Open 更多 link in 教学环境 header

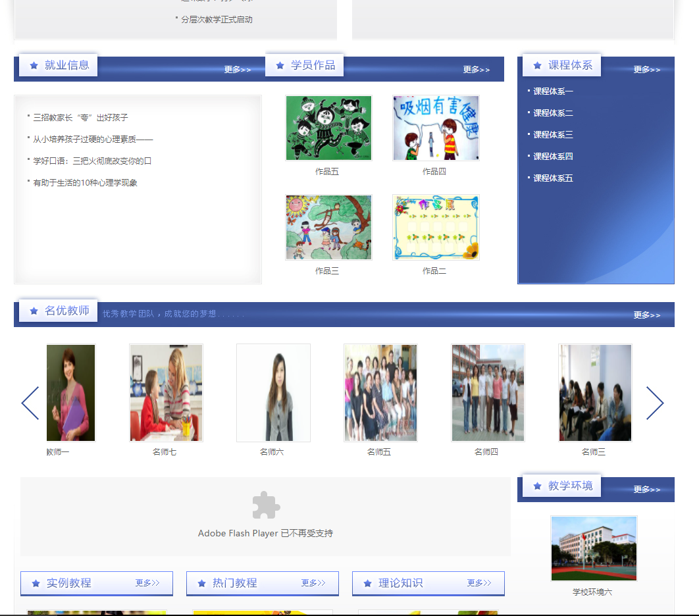point(647,490)
